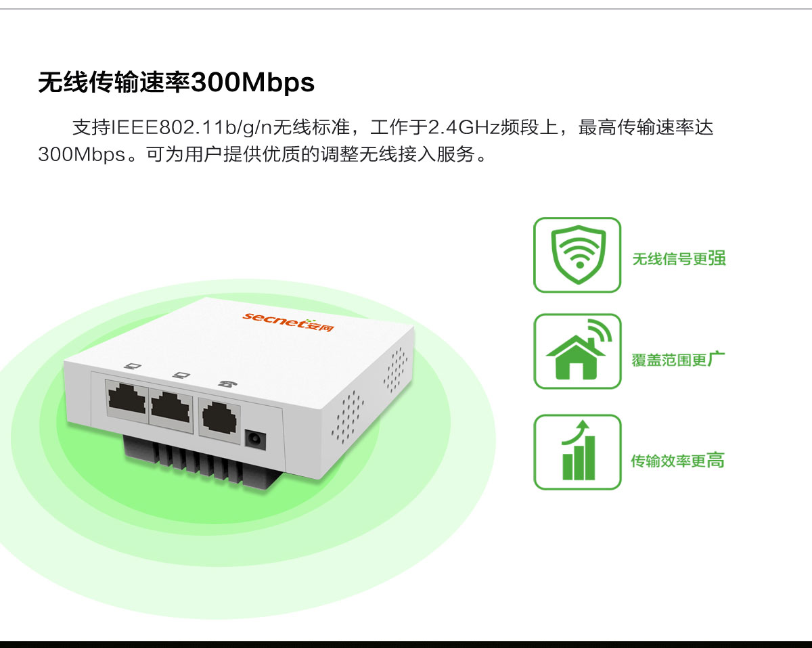Click the first computer symbol above the left port
This screenshot has width=812, height=648.
coord(134,366)
